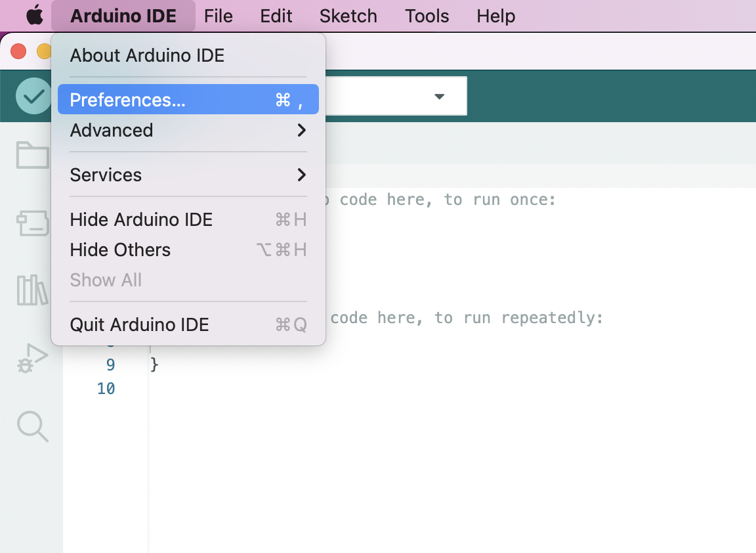The image size is (756, 553).
Task: Open the Library Manager books icon
Action: click(31, 290)
